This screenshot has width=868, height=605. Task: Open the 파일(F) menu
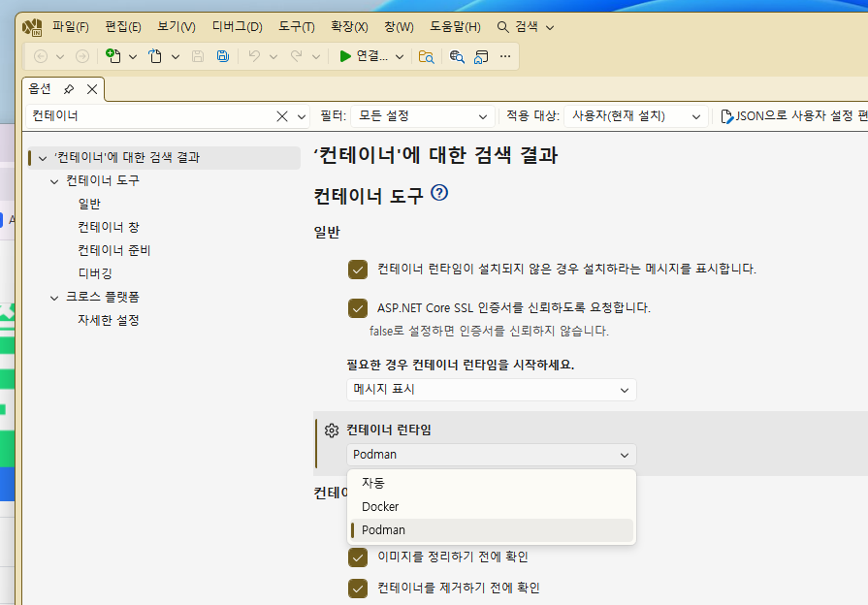tap(70, 27)
